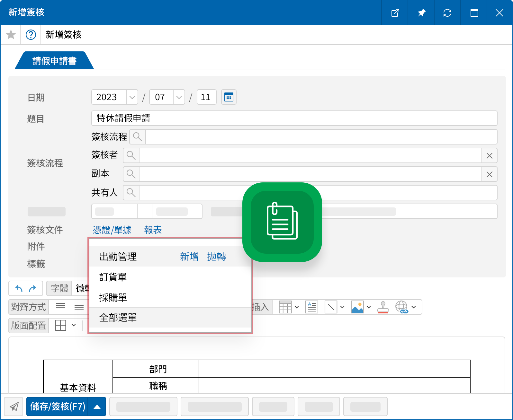Click the 報表 link
This screenshot has height=420, width=513.
tap(153, 230)
